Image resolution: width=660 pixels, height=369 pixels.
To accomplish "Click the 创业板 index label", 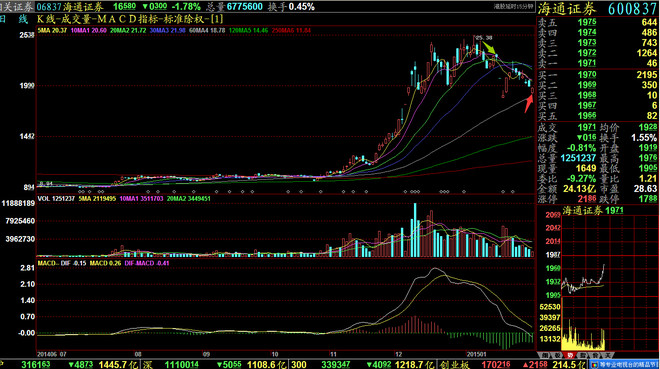I will (455, 364).
